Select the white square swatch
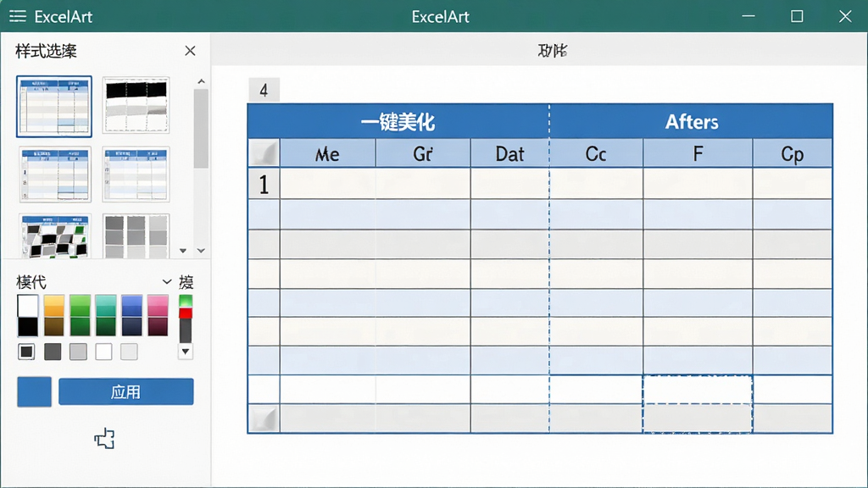This screenshot has height=488, width=868. [x=103, y=352]
